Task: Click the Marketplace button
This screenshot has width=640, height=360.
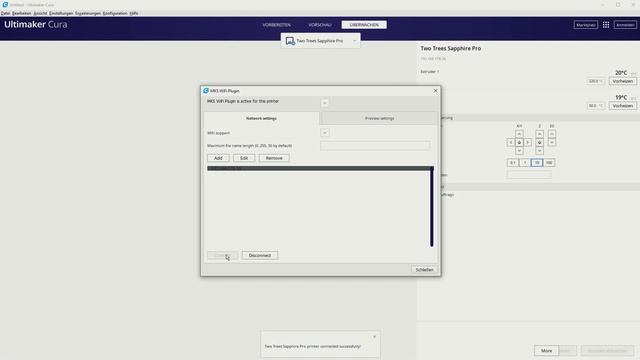Action: pos(586,25)
